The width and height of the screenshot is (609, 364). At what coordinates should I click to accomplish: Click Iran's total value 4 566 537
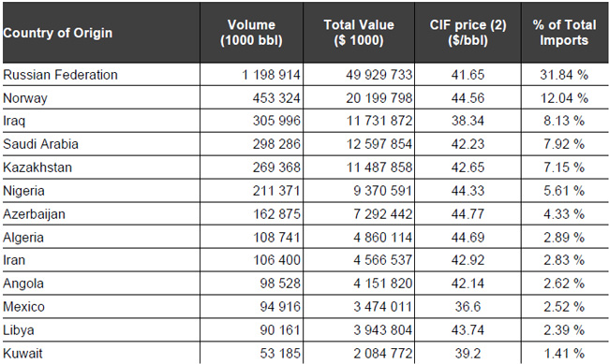(382, 259)
